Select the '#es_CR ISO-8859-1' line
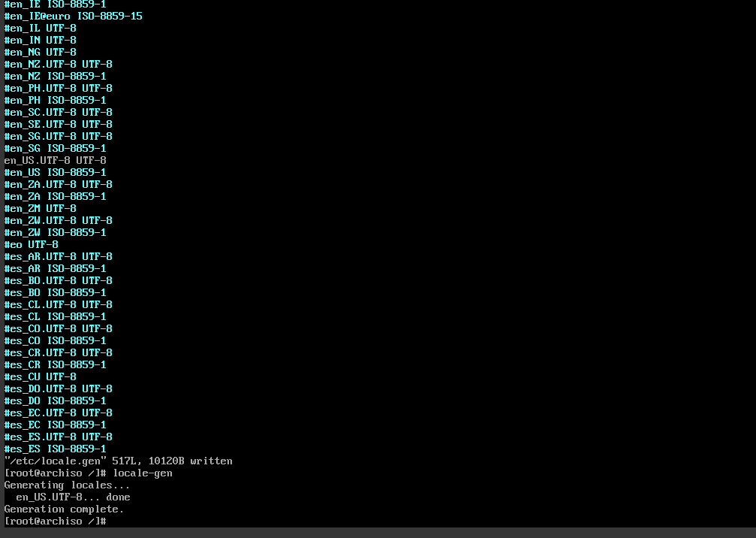The height and width of the screenshot is (538, 756). pyautogui.click(x=55, y=365)
